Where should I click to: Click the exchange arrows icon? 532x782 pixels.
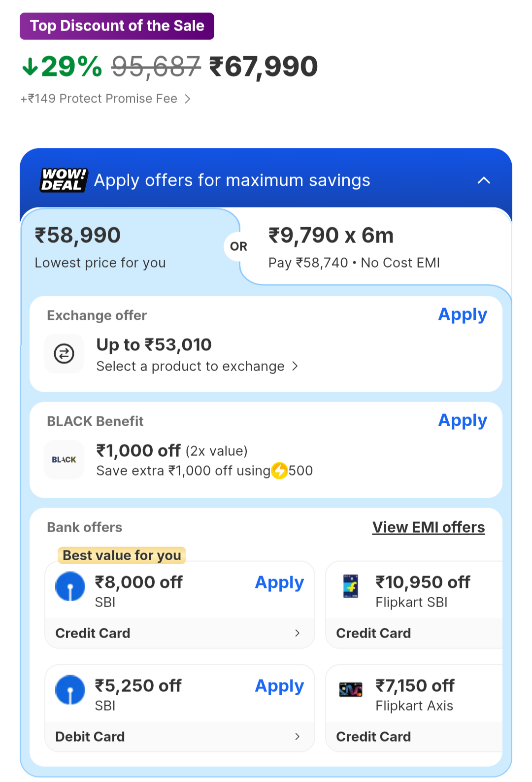[x=64, y=354]
